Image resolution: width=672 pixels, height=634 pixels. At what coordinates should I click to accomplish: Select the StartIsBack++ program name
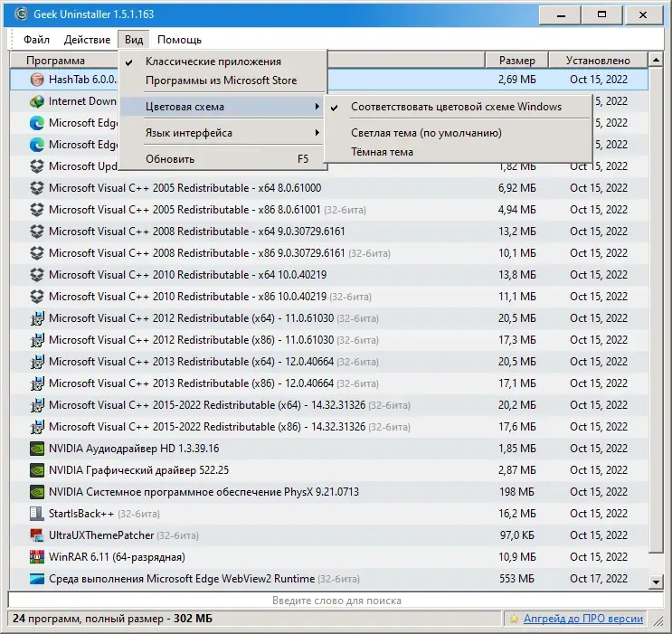point(81,514)
